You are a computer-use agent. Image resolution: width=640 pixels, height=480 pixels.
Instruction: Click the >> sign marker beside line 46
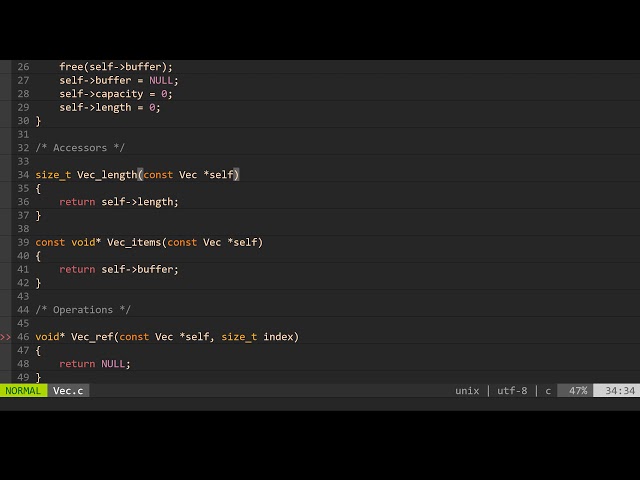[5, 337]
